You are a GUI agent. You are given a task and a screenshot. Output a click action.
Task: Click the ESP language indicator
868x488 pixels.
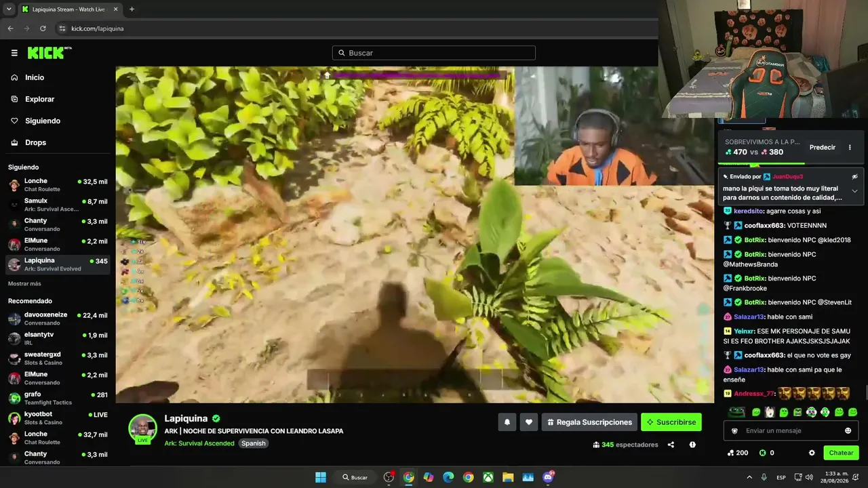point(781,477)
